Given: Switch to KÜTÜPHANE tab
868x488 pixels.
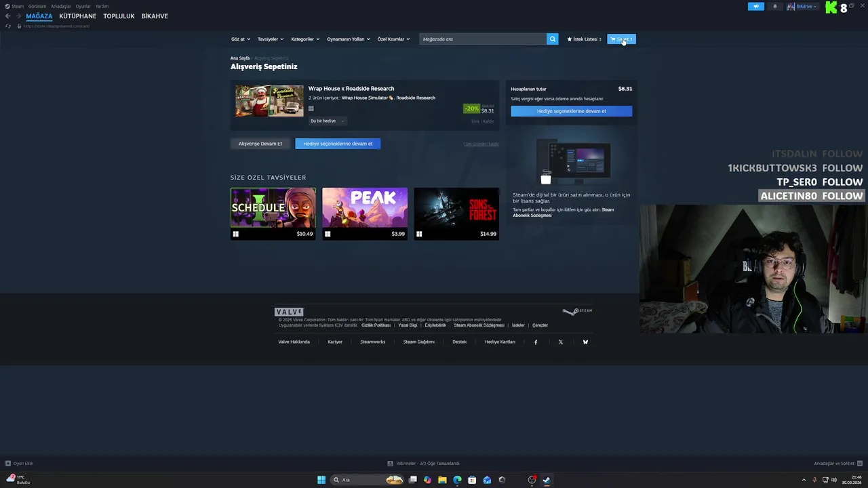Looking at the screenshot, I should [78, 16].
